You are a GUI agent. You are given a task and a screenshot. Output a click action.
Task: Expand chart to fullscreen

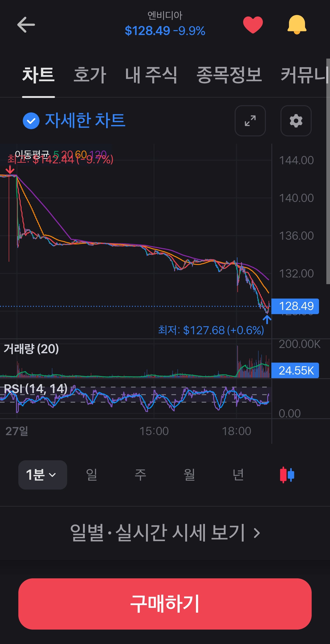pos(250,121)
